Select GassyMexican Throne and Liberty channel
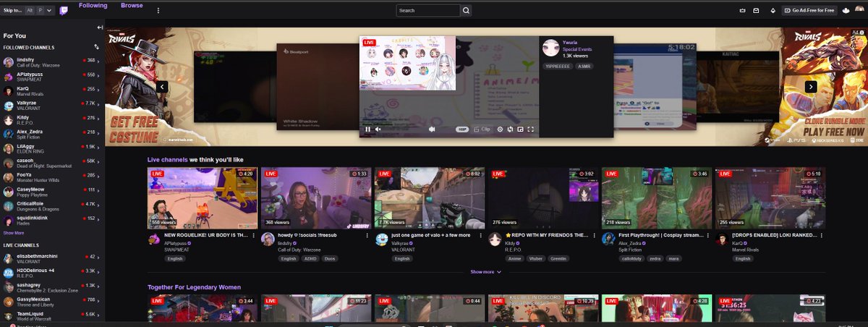The image size is (868, 327). point(52,300)
